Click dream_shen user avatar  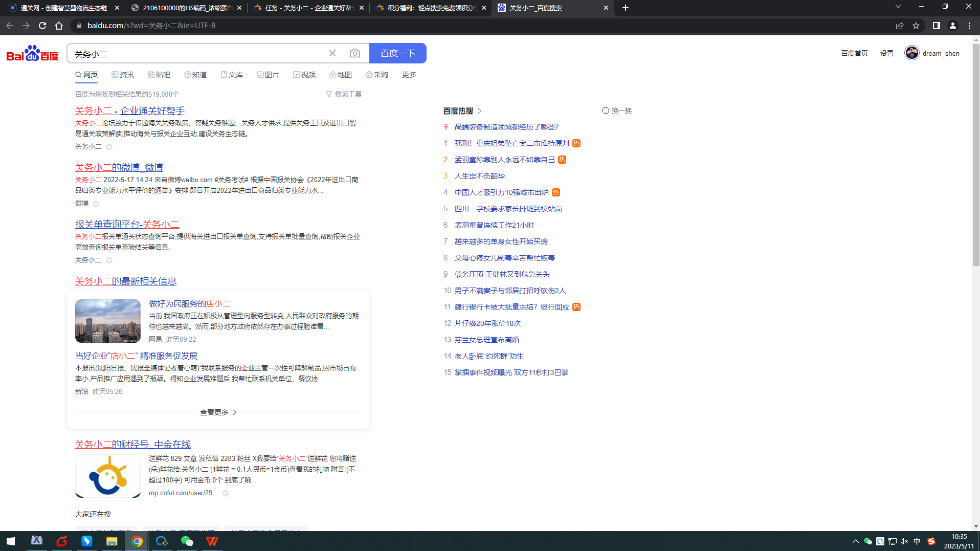pyautogui.click(x=911, y=53)
